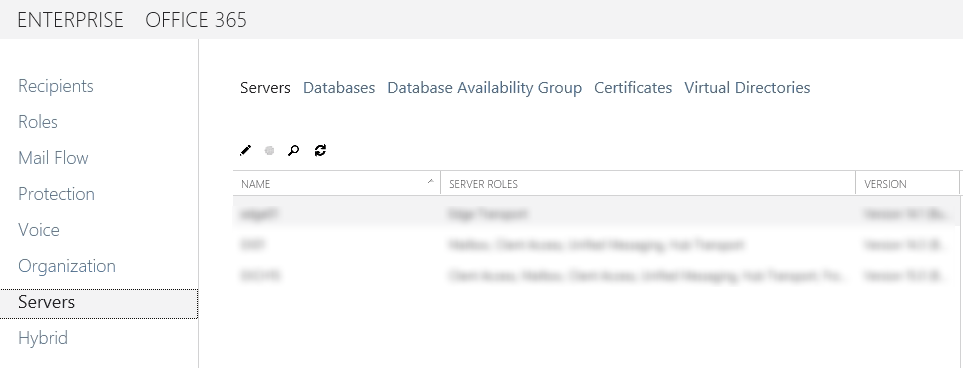View the Virtual Directories tab
This screenshot has height=368, width=963.
[747, 88]
